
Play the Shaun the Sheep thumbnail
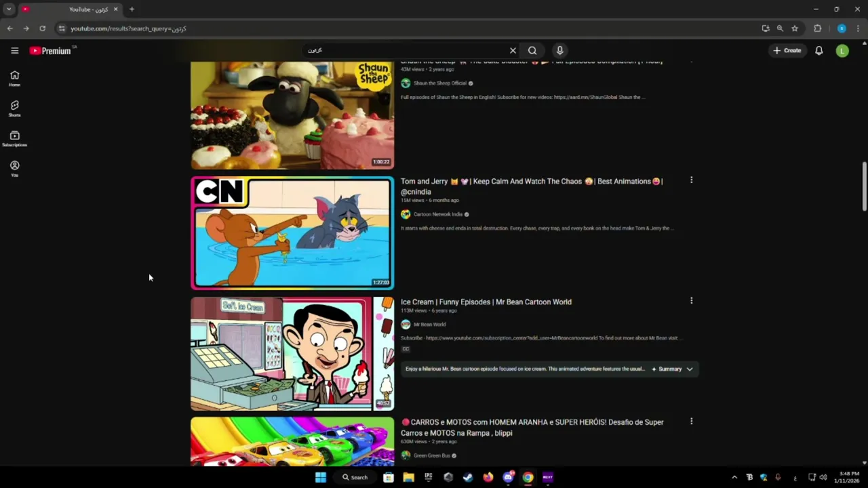(292, 115)
